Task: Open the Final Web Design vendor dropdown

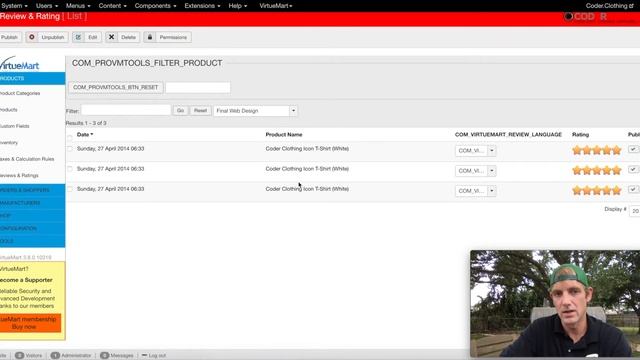Action: [255, 111]
